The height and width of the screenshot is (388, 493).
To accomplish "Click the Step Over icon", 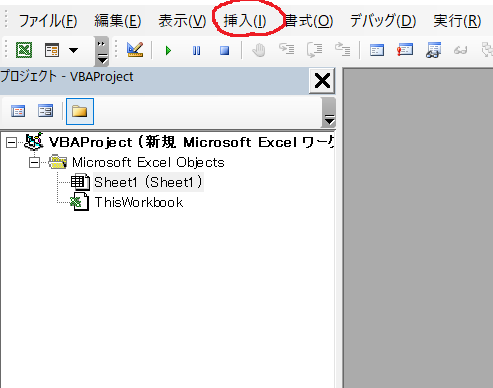I will tap(314, 50).
